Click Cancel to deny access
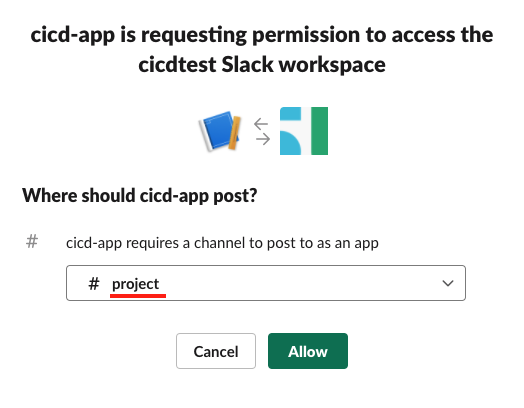Viewport: 524px width, 408px height. [216, 351]
